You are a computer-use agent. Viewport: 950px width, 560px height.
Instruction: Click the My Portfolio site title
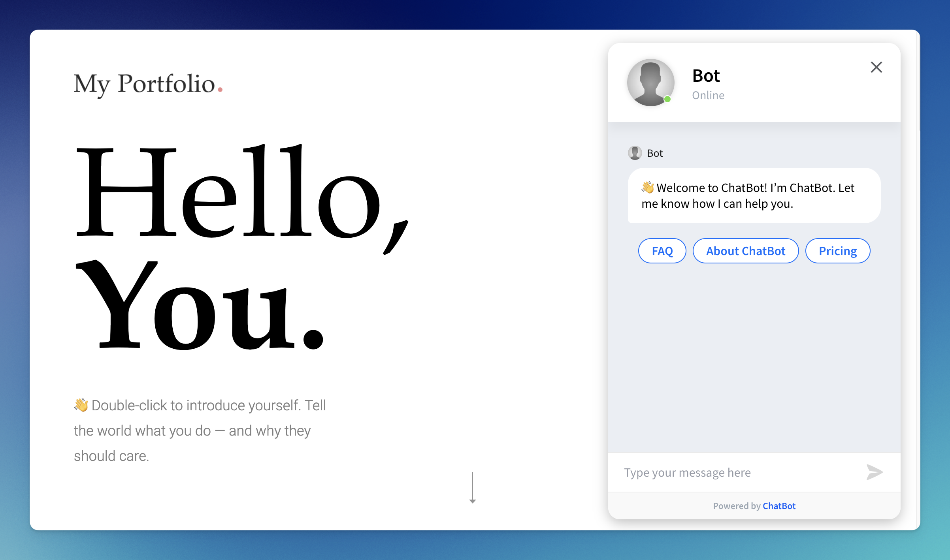pyautogui.click(x=145, y=84)
